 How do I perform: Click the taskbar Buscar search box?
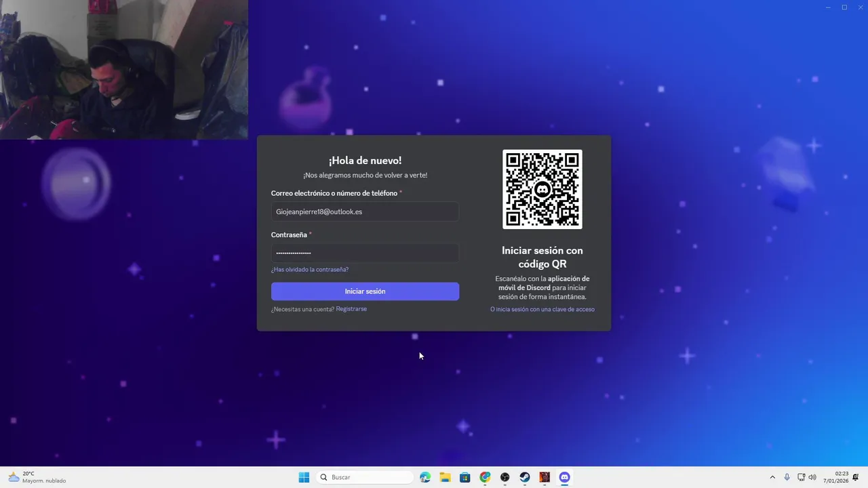coord(365,477)
